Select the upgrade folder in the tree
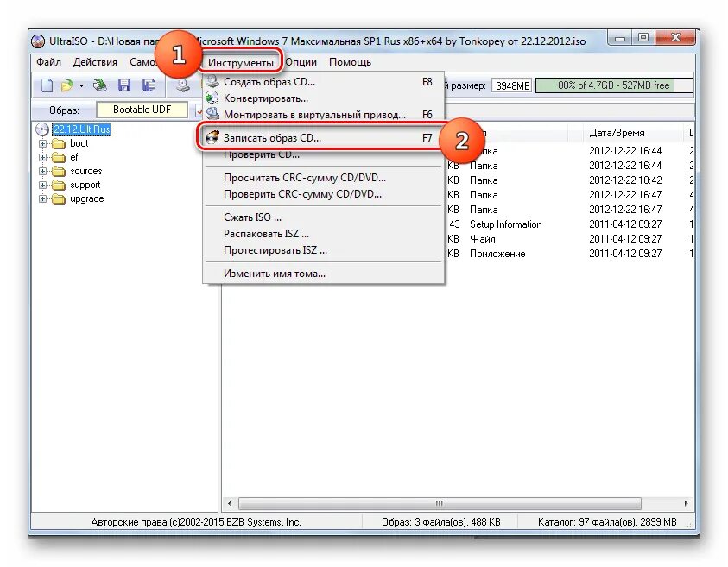The image size is (728, 567). click(x=87, y=199)
